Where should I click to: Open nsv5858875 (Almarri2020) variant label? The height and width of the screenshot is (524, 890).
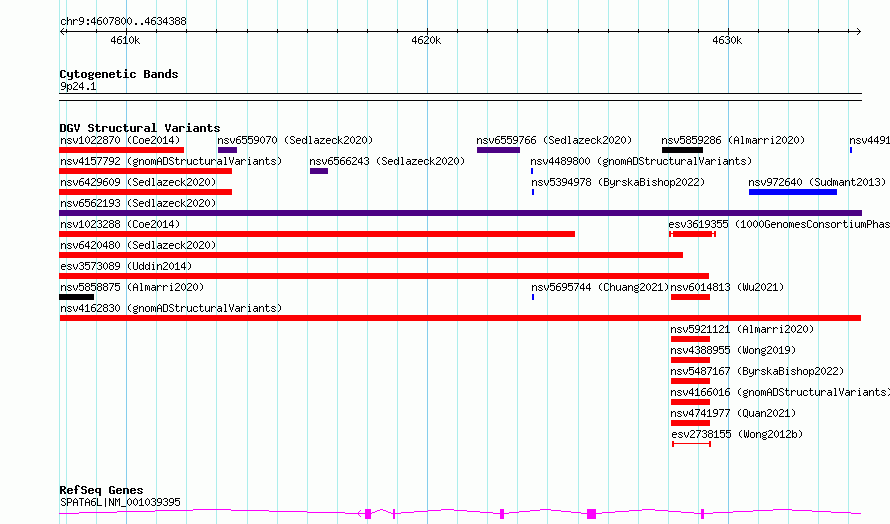pyautogui.click(x=132, y=287)
